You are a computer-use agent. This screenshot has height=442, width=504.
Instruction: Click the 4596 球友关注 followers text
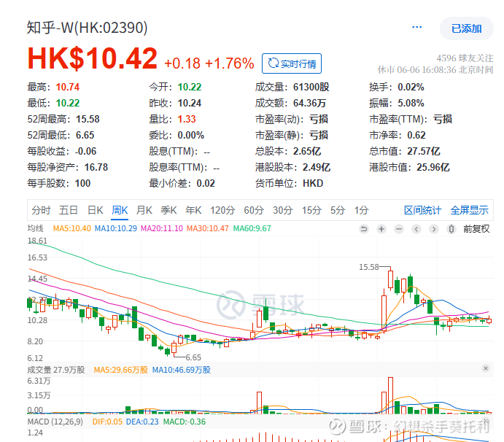click(x=465, y=58)
